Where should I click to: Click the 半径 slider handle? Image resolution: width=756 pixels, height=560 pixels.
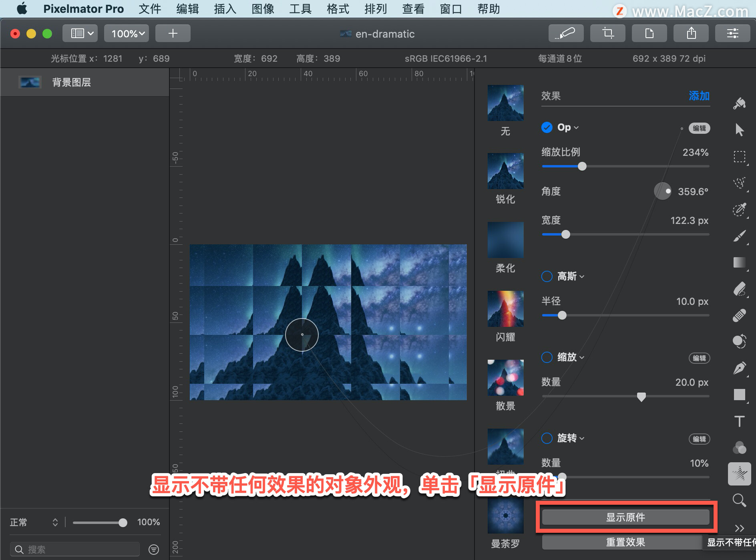tap(562, 315)
